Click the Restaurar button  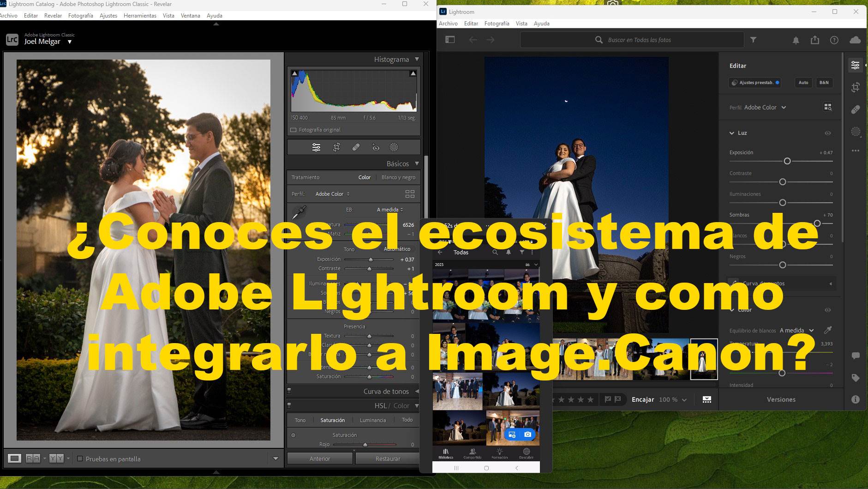[x=388, y=459]
